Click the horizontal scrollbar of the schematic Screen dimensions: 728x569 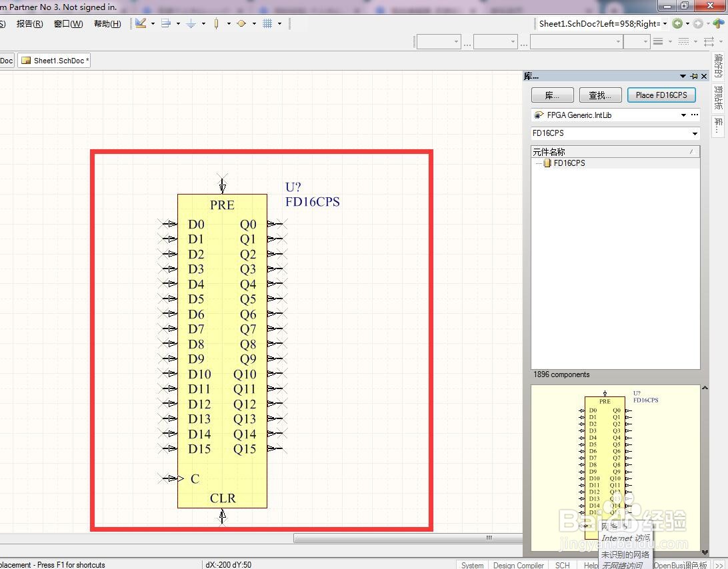tap(407, 538)
